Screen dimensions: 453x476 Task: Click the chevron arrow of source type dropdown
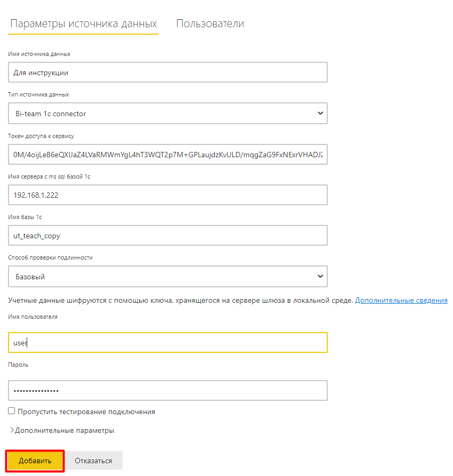pyautogui.click(x=320, y=114)
